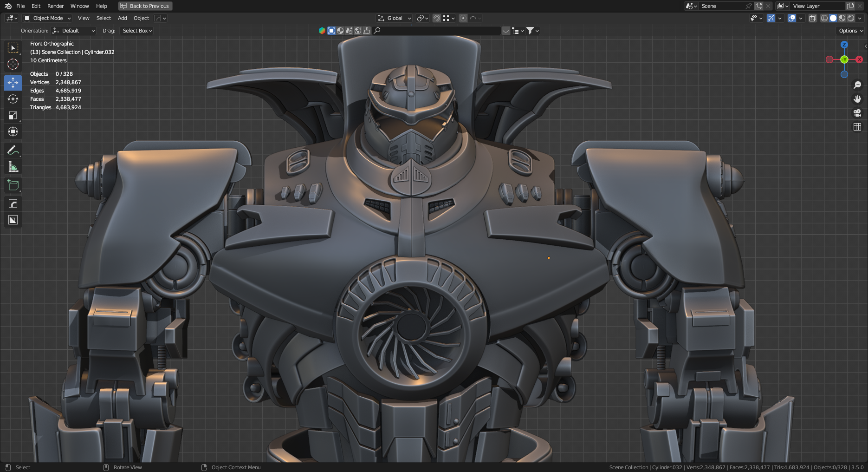
Task: Click the scene pin icon
Action: tap(749, 6)
